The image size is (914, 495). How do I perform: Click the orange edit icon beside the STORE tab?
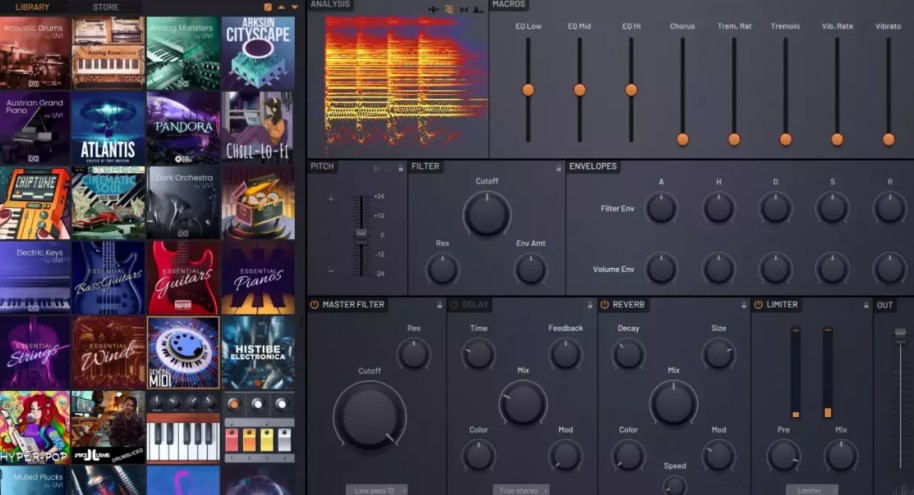268,7
